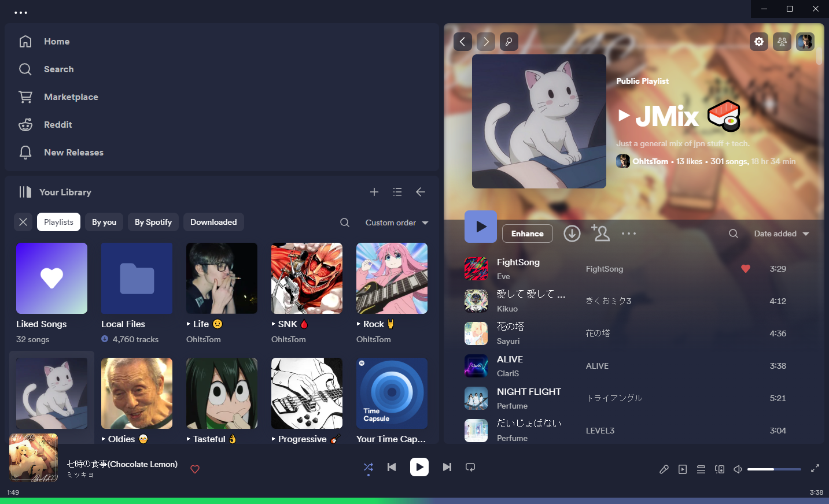Open the create playlist plus menu

(x=374, y=192)
